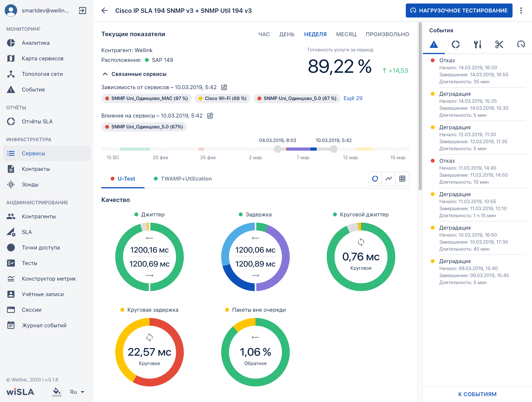Open the gauge icon events tab
Viewport: 532px width, 402px height.
[x=521, y=44]
